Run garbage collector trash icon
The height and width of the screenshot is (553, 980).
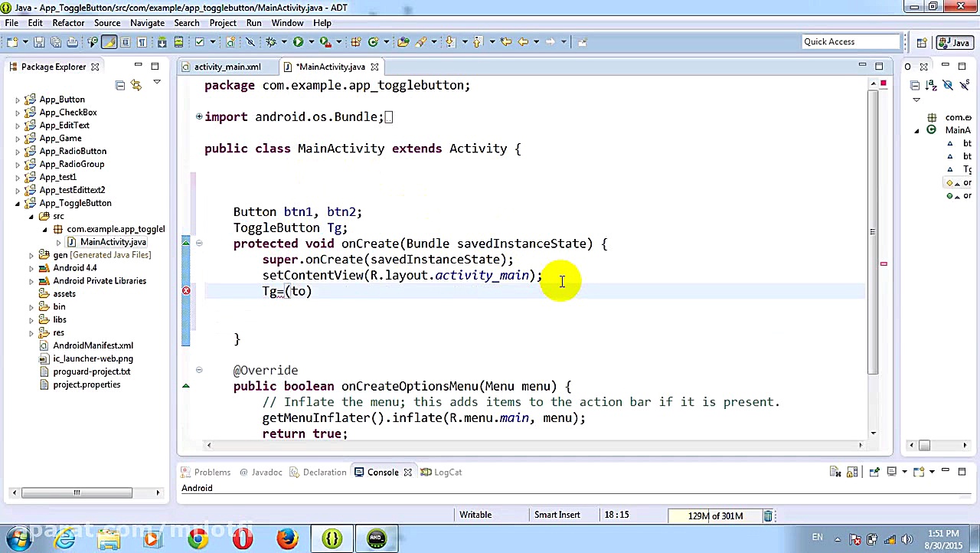click(768, 515)
